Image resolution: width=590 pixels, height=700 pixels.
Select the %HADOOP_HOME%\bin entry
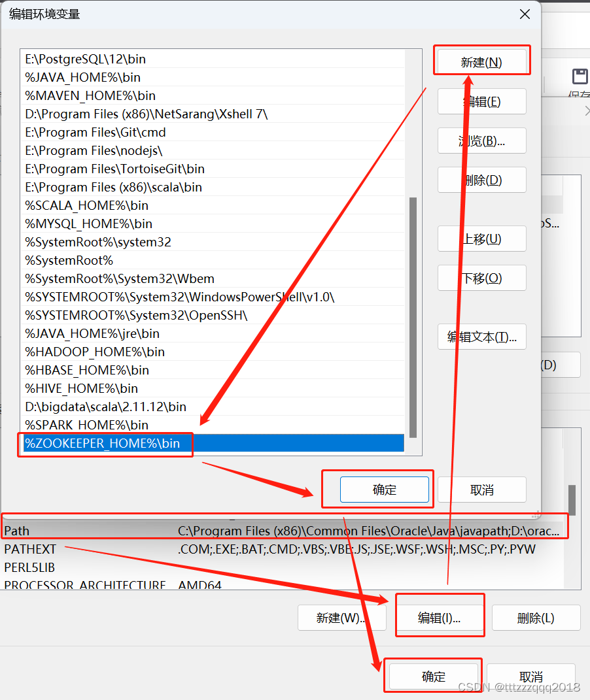213,352
